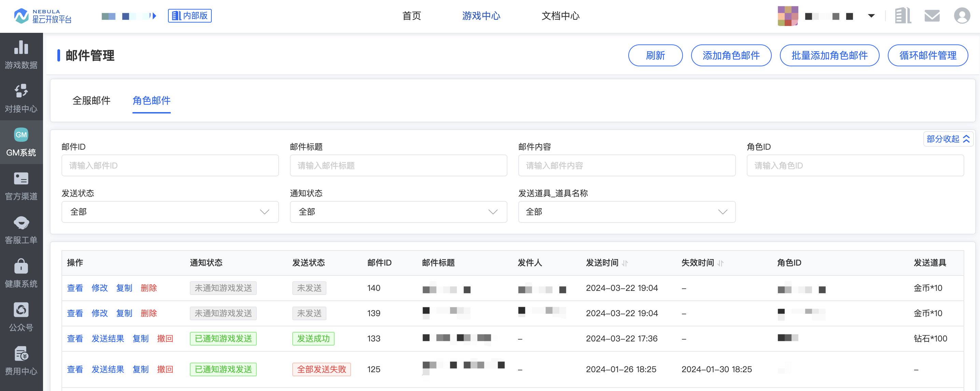Open the 发送道具_道具名称 dropdown
The width and height of the screenshot is (980, 391).
coord(627,212)
